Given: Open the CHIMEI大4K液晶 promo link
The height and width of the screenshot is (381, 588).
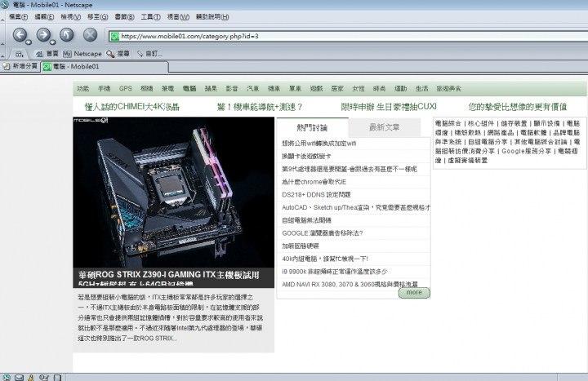Looking at the screenshot, I should 132,107.
